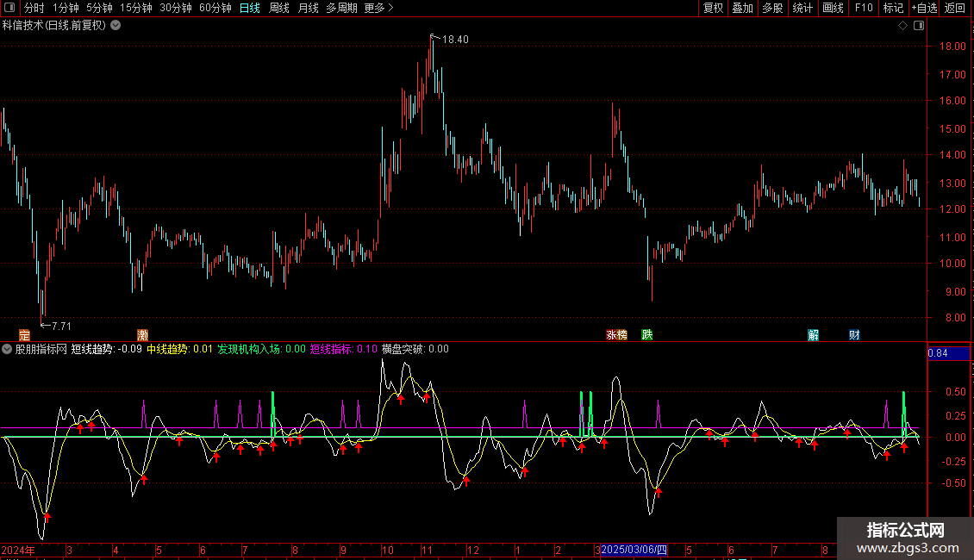974x560 pixels.
Task: Open 多股 multi-stock view
Action: click(x=773, y=8)
